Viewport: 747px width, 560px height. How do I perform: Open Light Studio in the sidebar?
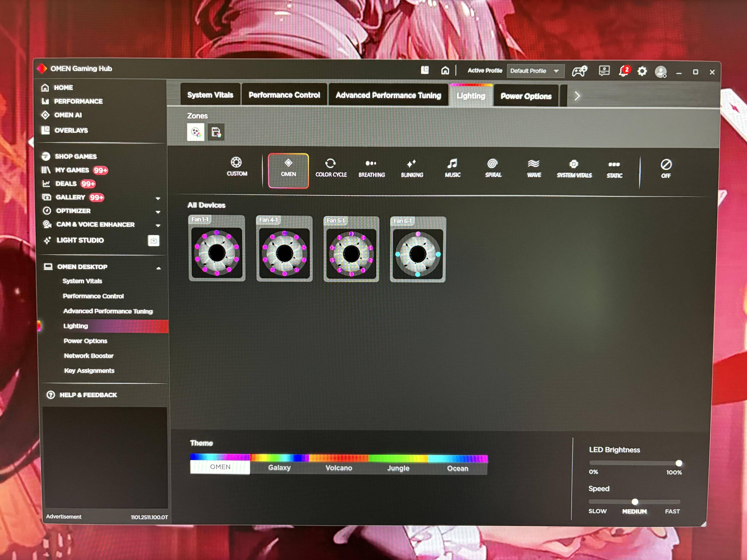(x=74, y=240)
